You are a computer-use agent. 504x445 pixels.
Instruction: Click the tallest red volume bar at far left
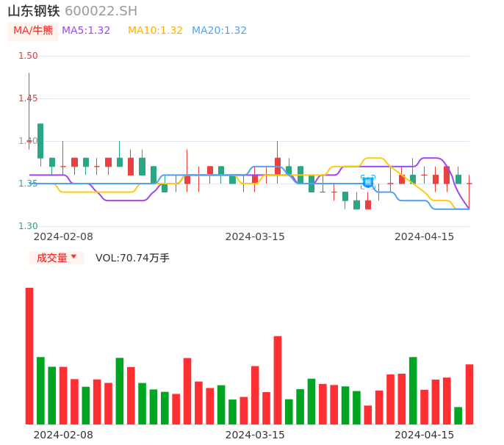(x=29, y=356)
